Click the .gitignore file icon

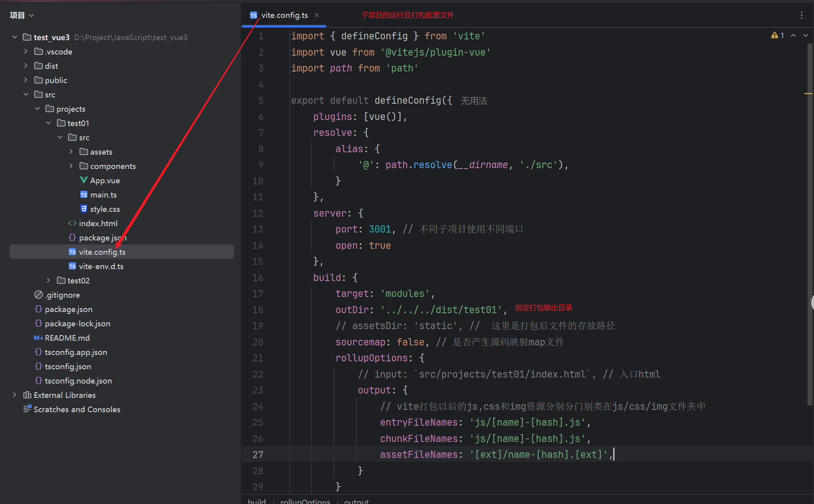(x=38, y=295)
